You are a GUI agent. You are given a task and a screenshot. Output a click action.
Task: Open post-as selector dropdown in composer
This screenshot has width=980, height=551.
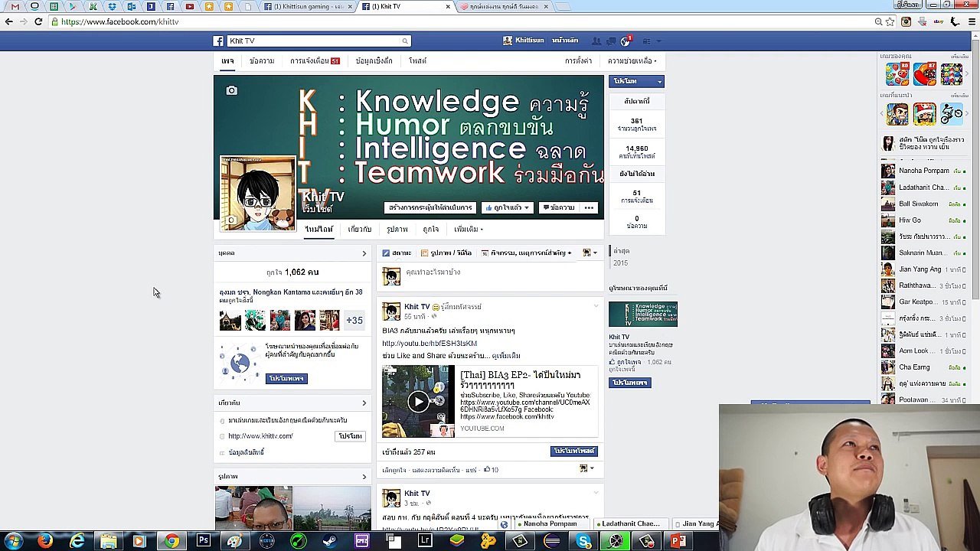pyautogui.click(x=590, y=253)
